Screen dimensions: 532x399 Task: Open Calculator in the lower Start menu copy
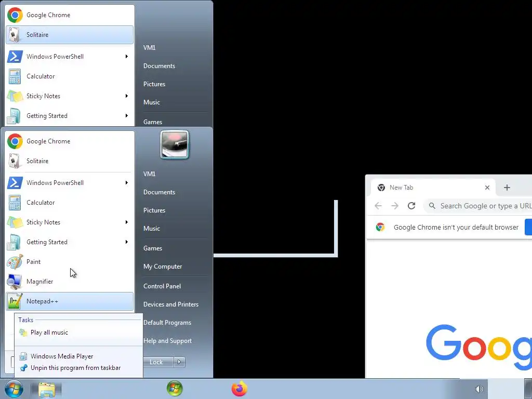(x=70, y=203)
